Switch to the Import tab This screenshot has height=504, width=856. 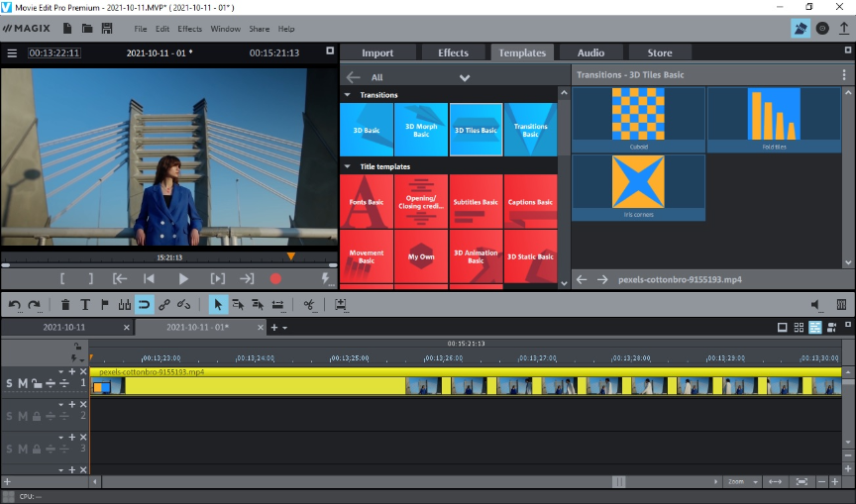(x=377, y=52)
